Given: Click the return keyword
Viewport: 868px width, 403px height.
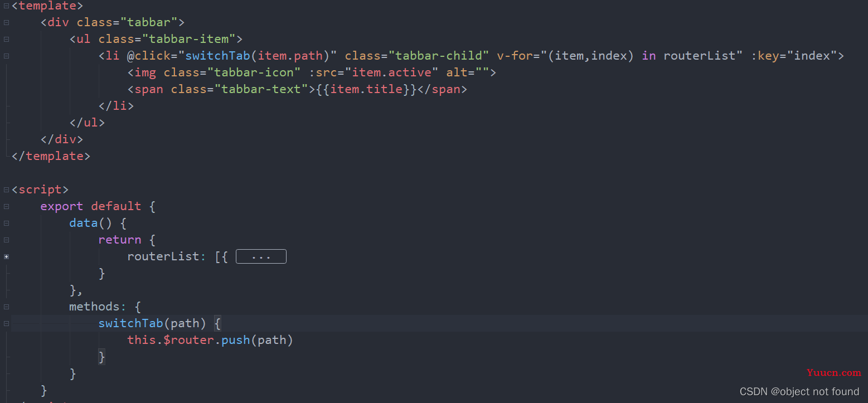Looking at the screenshot, I should (x=120, y=240).
